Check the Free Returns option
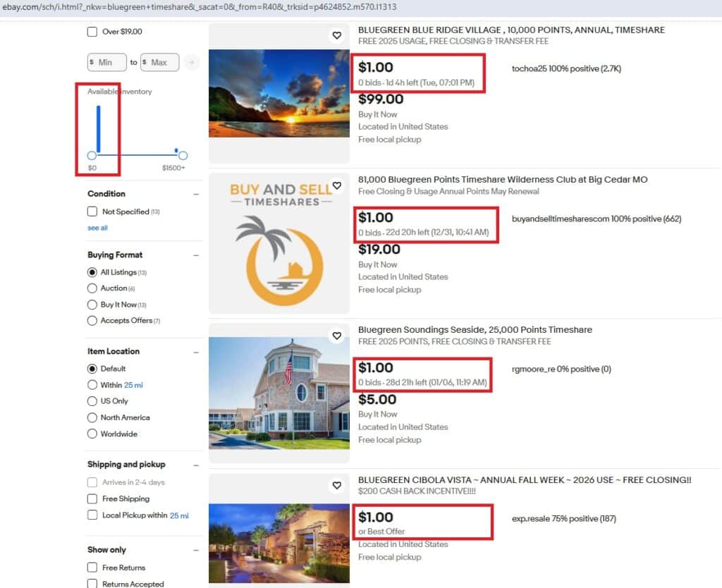Viewport: 722px width, 588px height. (x=92, y=567)
